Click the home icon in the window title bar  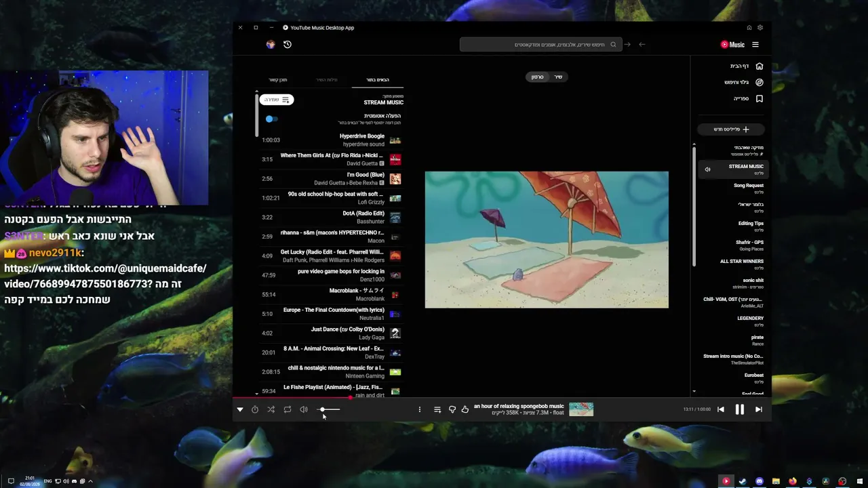(749, 28)
